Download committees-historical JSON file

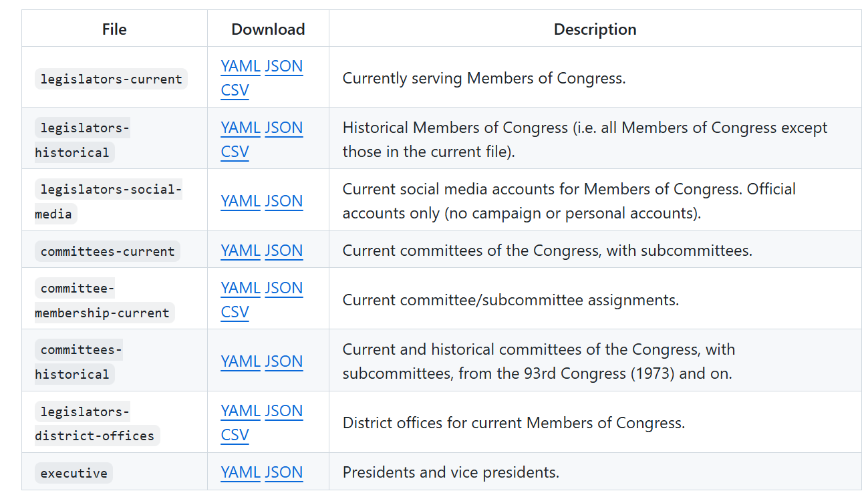point(283,361)
